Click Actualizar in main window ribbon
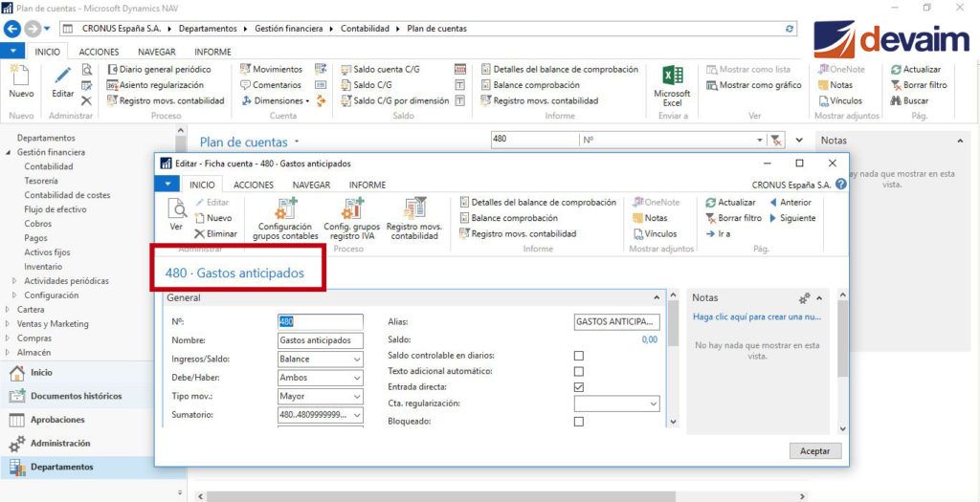980x502 pixels. pyautogui.click(x=916, y=69)
